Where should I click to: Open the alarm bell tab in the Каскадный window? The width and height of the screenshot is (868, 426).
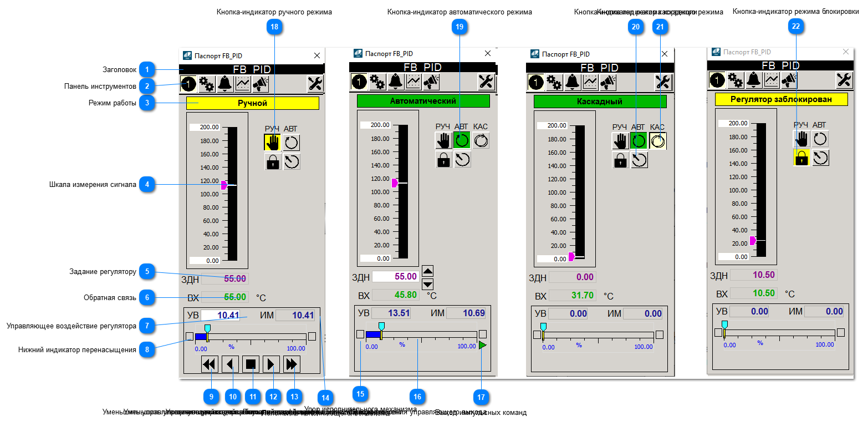(572, 82)
